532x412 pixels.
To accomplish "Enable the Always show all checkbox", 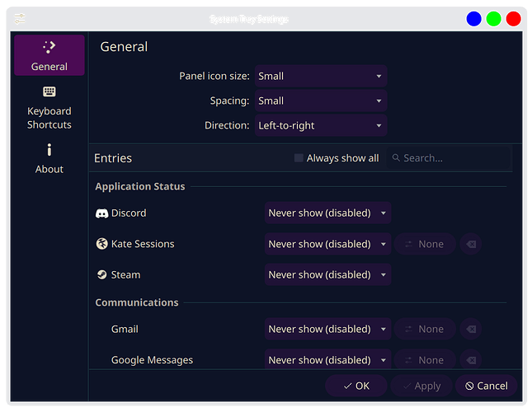I will [x=299, y=158].
